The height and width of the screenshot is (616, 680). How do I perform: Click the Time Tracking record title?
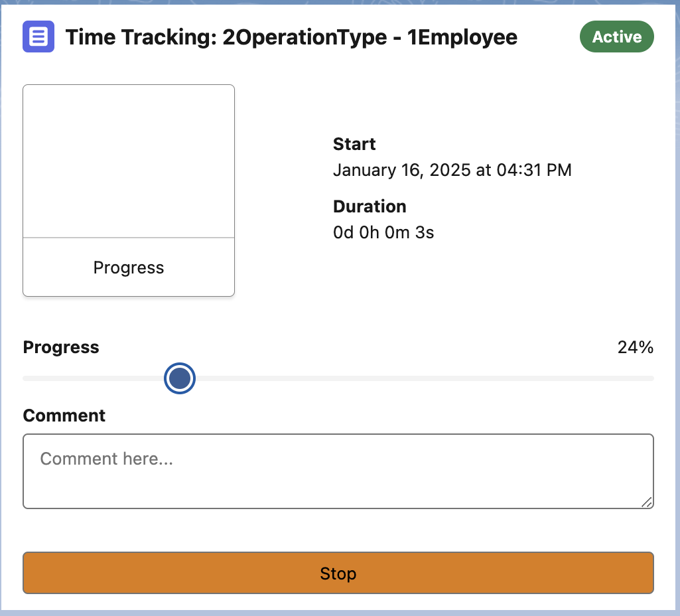point(291,37)
